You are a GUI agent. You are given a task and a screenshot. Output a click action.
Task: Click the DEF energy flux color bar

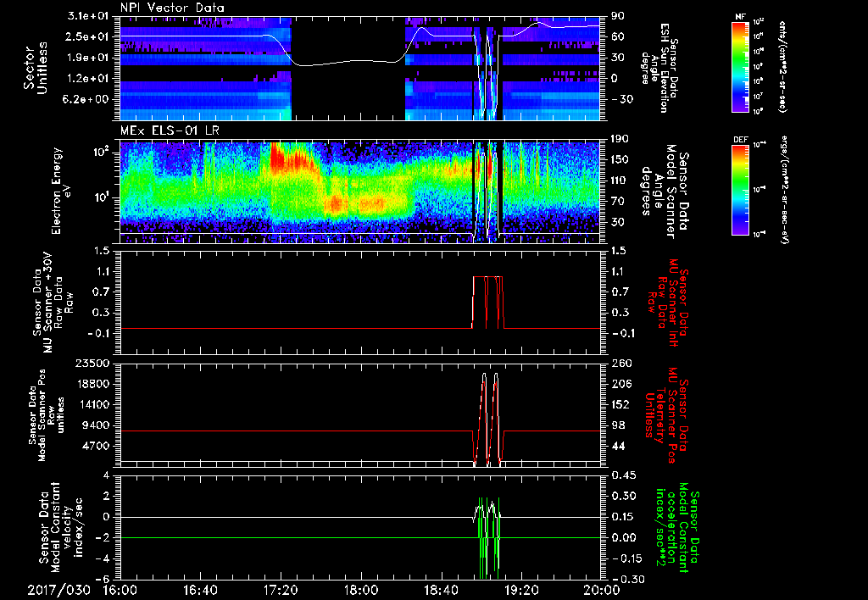(741, 190)
